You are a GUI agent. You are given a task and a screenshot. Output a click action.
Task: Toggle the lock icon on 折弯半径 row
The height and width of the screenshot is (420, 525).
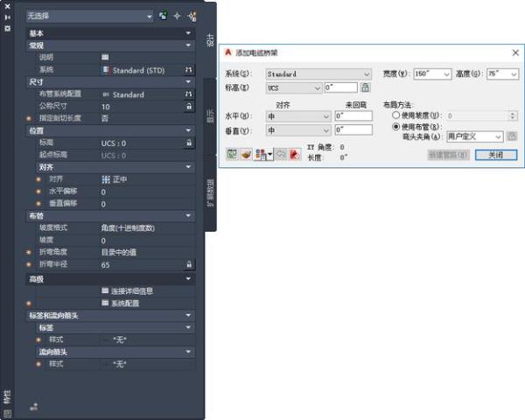tap(189, 264)
